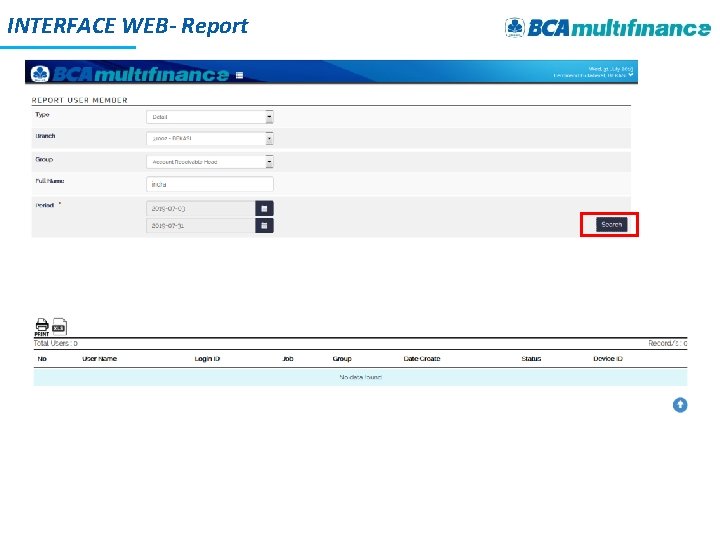Click the User Name column header

[99, 359]
